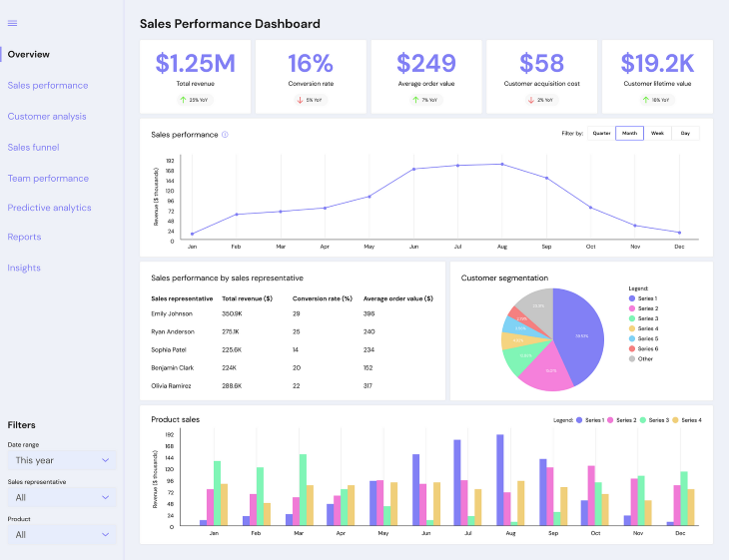
Task: Click the $249 Average order value card
Action: tap(426, 77)
